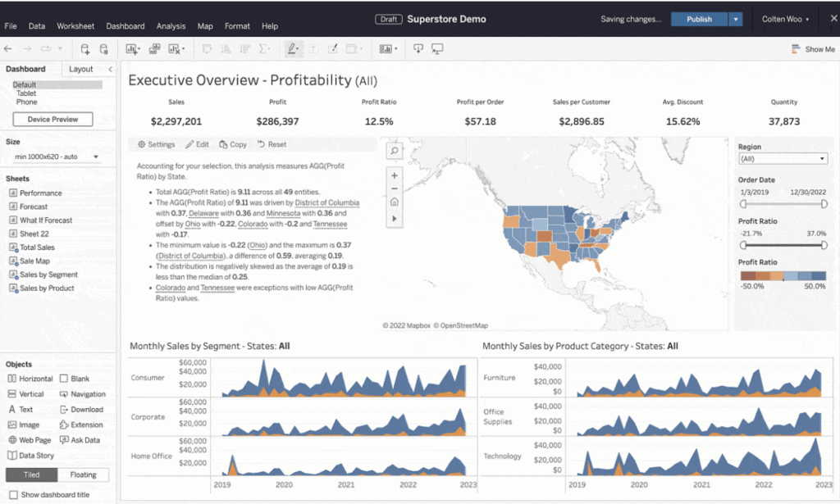Screen dimensions: 840x504
Task: Open the Region filter dropdown
Action: click(783, 159)
